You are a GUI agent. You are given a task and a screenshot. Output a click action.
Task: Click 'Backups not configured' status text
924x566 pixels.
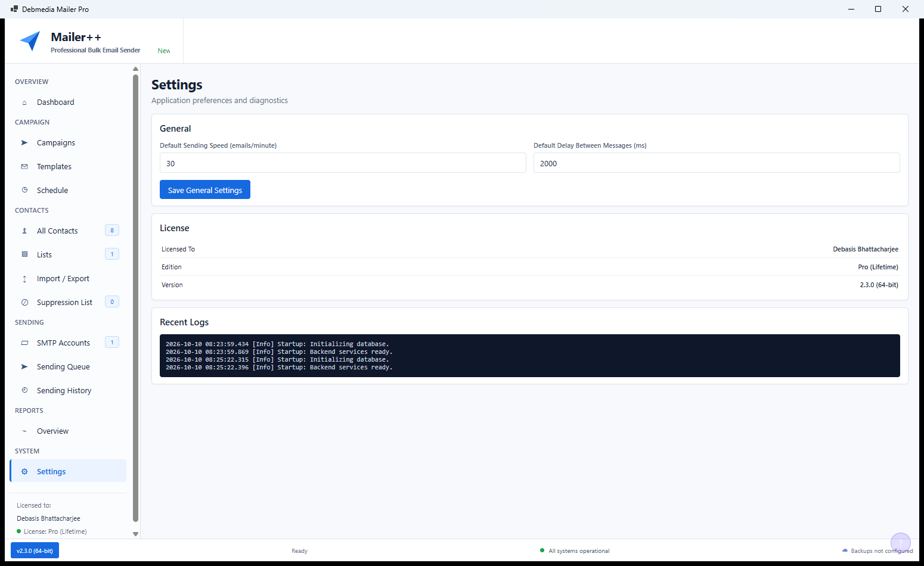click(x=882, y=551)
